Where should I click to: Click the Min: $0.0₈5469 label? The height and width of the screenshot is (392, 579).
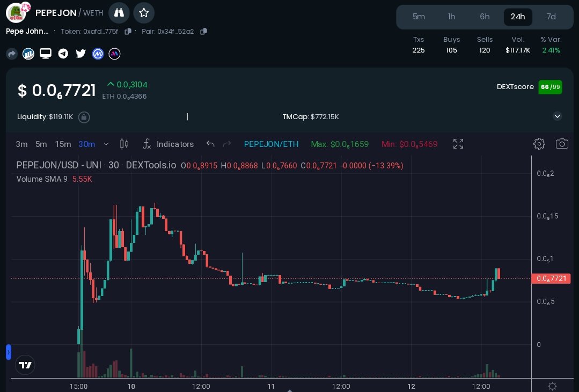tap(409, 144)
